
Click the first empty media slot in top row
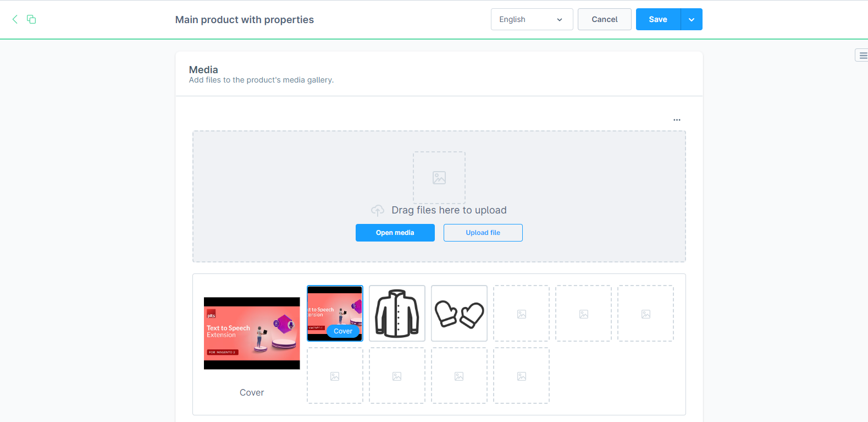(x=521, y=313)
